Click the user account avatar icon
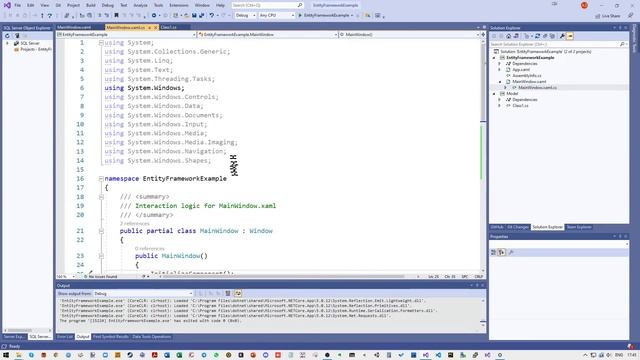Screen dimensions: 640x360 point(584,5)
